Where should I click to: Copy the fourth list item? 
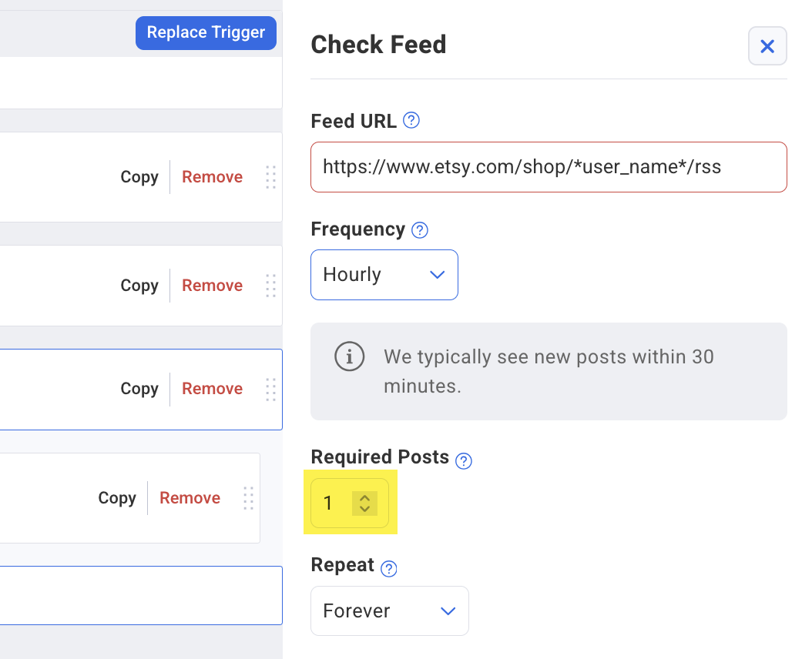tap(117, 498)
